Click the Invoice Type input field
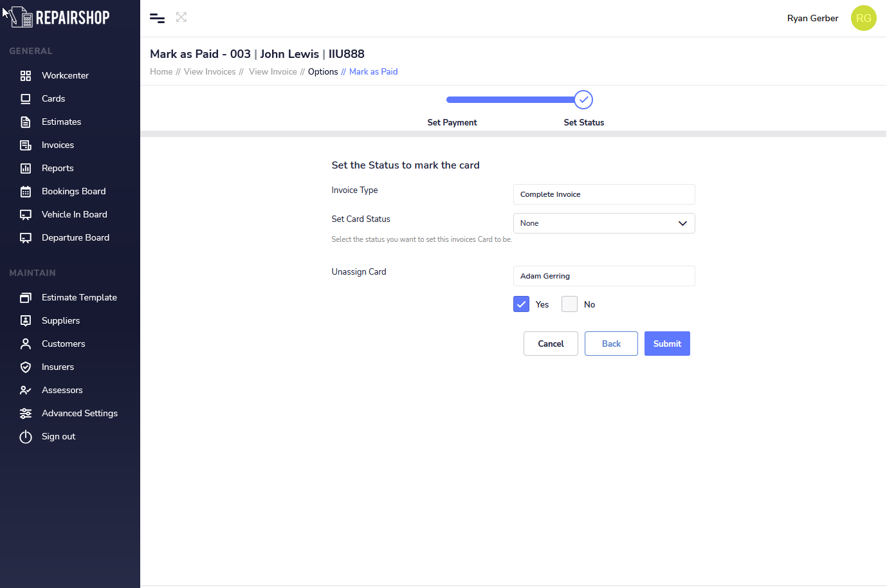887x588 pixels. 603,194
